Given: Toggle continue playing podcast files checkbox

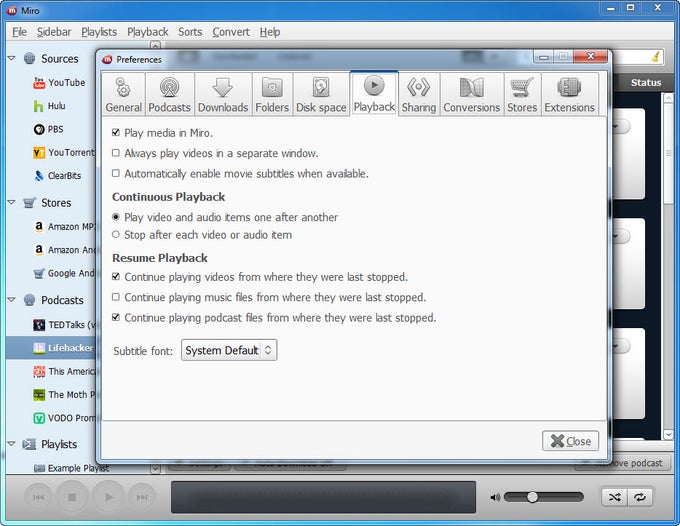Looking at the screenshot, I should tap(116, 317).
